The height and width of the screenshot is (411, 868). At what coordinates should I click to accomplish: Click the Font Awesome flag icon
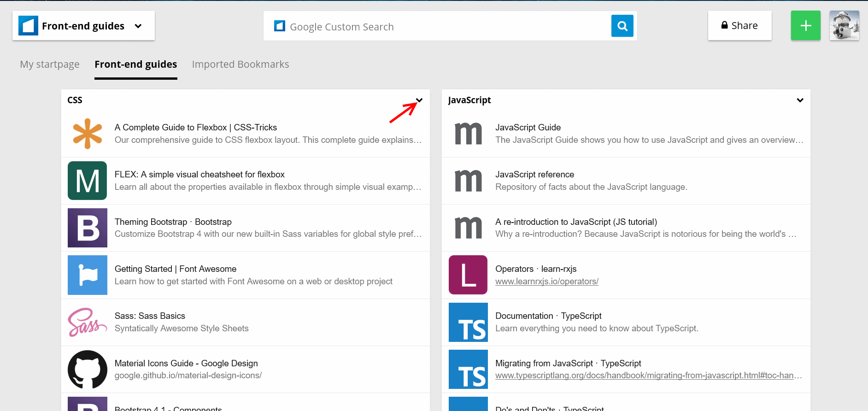[x=88, y=275]
